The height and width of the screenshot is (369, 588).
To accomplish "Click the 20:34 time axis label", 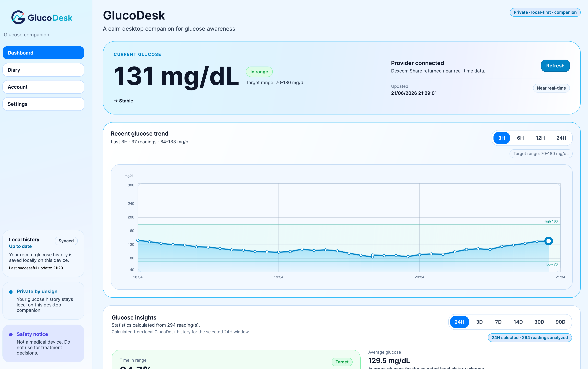I will pos(419,277).
